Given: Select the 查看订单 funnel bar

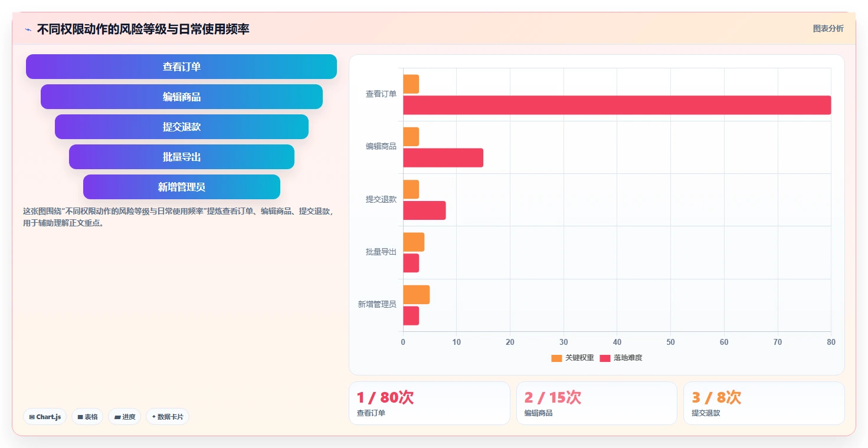Looking at the screenshot, I should point(181,67).
